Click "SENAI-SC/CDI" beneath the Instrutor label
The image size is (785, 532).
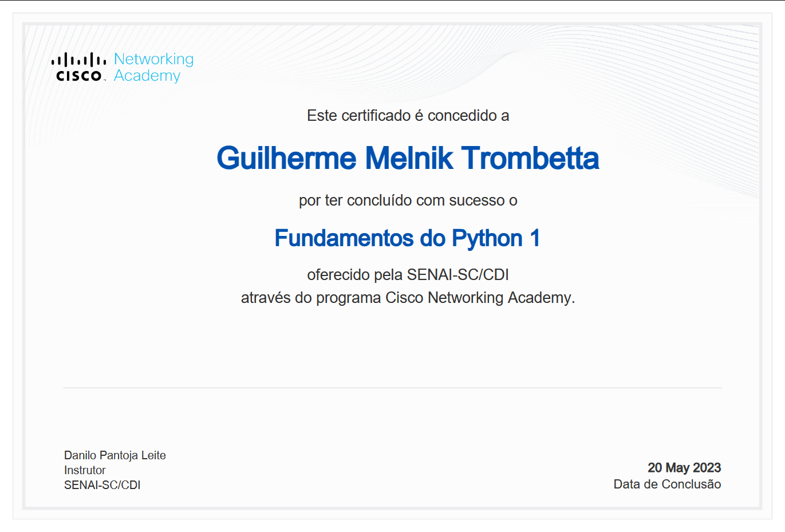pos(102,485)
